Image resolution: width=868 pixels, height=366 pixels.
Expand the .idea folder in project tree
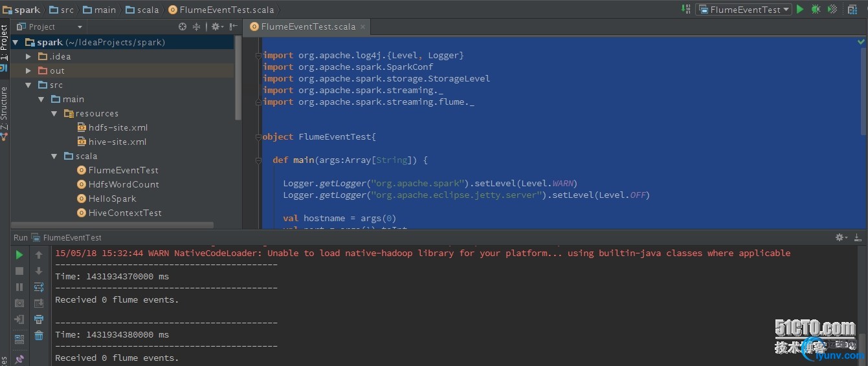[28, 56]
